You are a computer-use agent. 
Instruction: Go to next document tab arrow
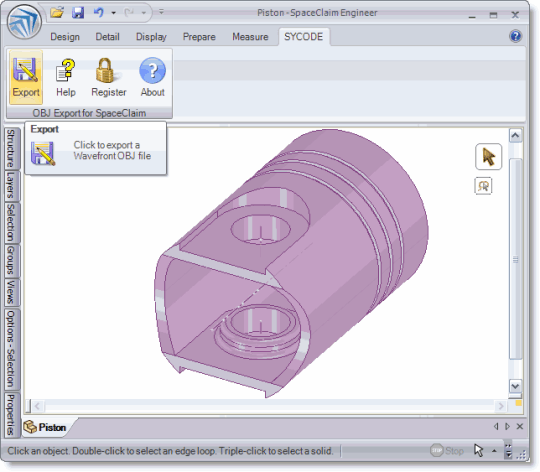coord(507,426)
